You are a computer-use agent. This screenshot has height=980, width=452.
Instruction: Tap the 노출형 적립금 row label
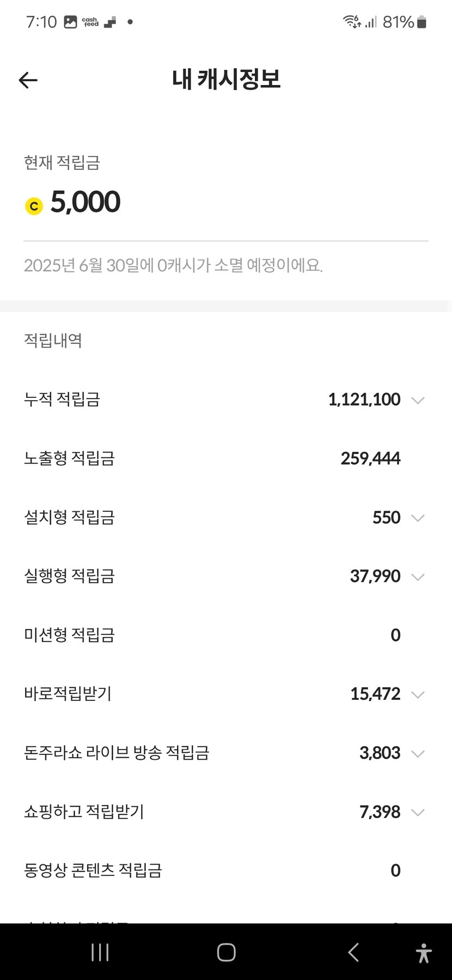(69, 458)
